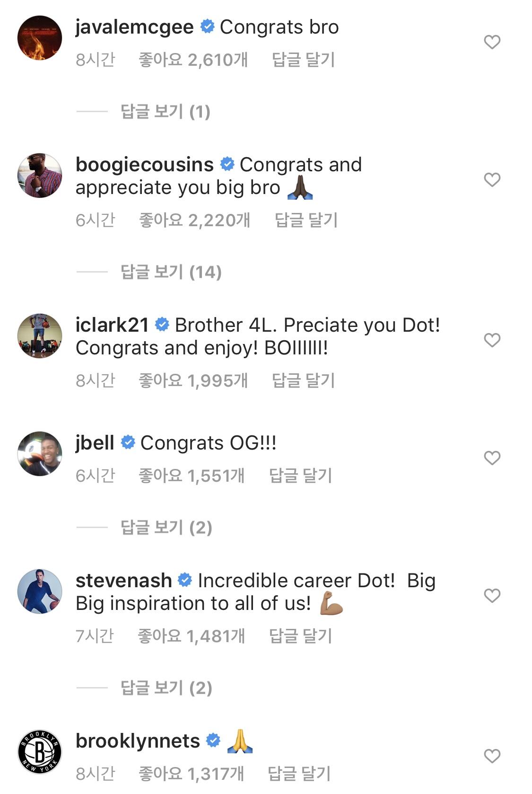
Task: Tap reply on the brooklynnets comment
Action: click(x=299, y=774)
